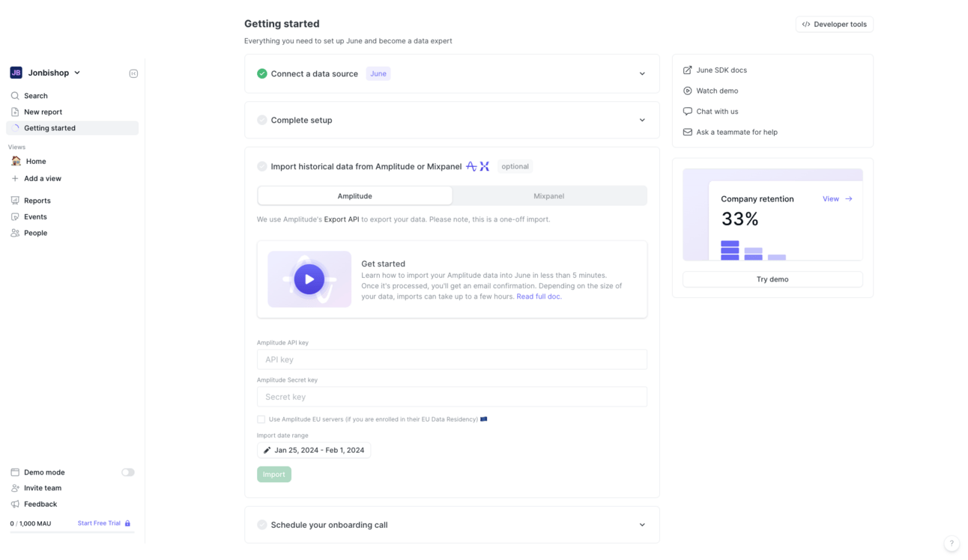968x560 pixels.
Task: Open the Jan 25 - Feb 1 date range picker
Action: 314,450
